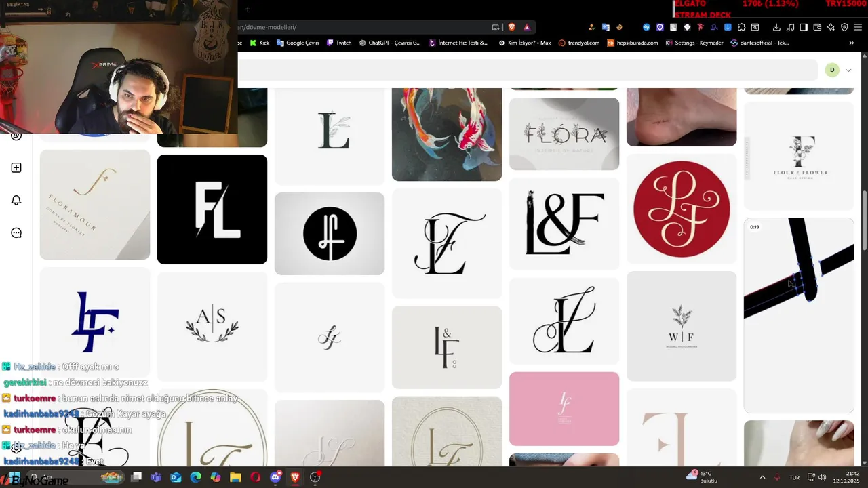Open the A|S laurel wreath pin
The image size is (868, 488).
coord(212,326)
